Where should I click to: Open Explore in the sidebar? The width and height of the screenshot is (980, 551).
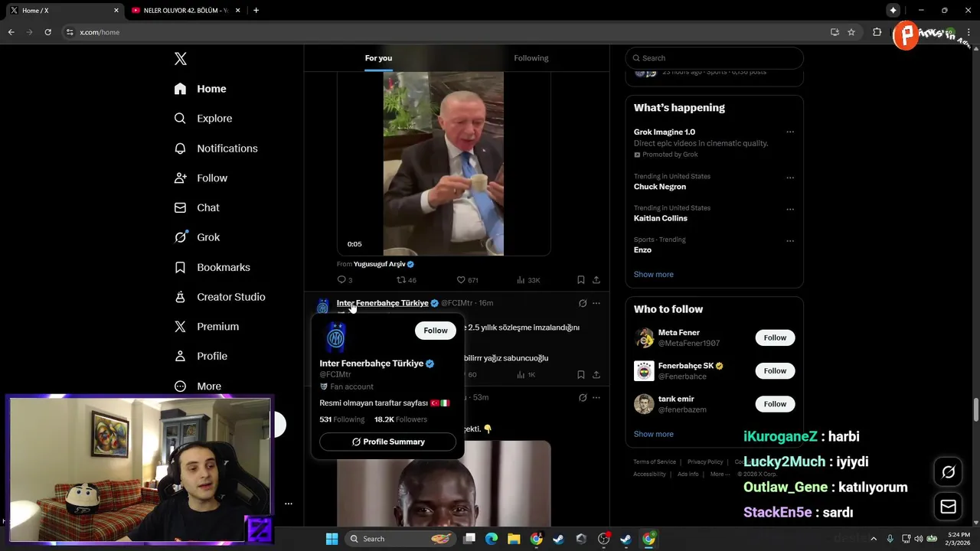pyautogui.click(x=203, y=119)
